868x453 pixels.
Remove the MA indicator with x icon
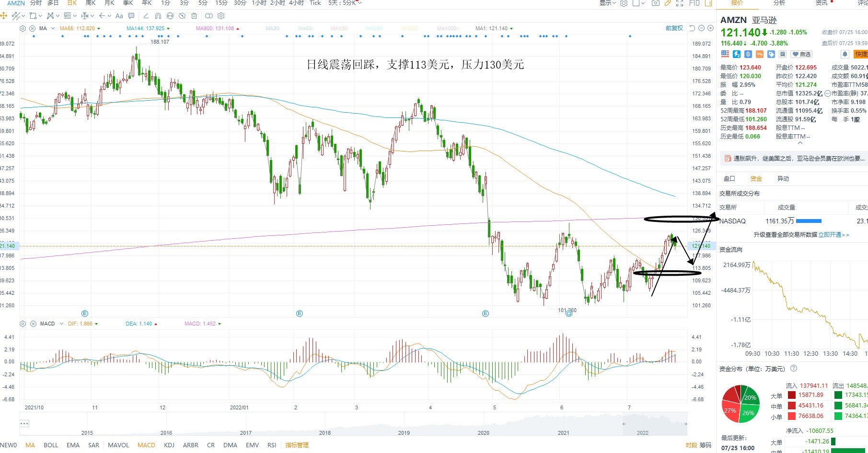pyautogui.click(x=33, y=28)
